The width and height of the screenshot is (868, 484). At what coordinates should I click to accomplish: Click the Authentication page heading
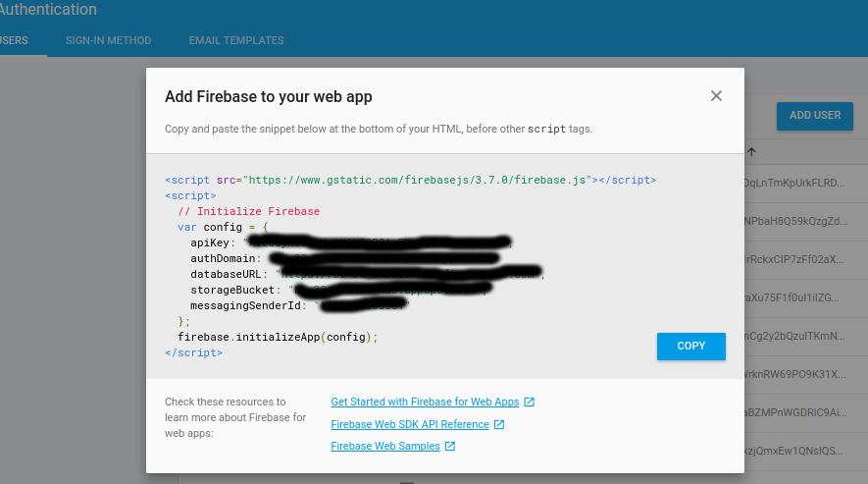pos(48,10)
